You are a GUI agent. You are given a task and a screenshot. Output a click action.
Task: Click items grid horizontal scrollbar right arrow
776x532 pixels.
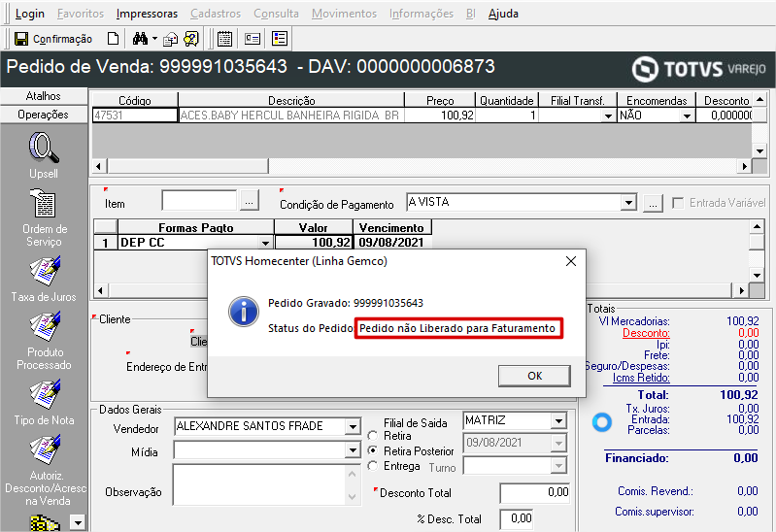point(744,166)
